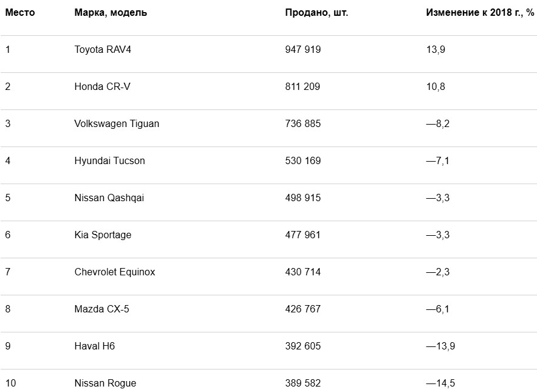Click the Изменение к 2018 г., % header
The width and height of the screenshot is (537, 392).
pyautogui.click(x=480, y=13)
